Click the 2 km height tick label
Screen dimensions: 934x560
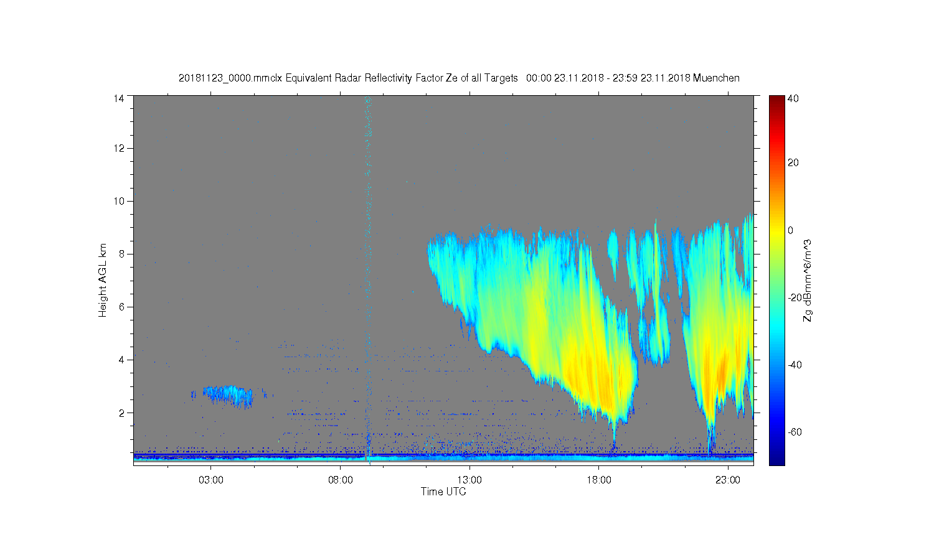click(121, 413)
